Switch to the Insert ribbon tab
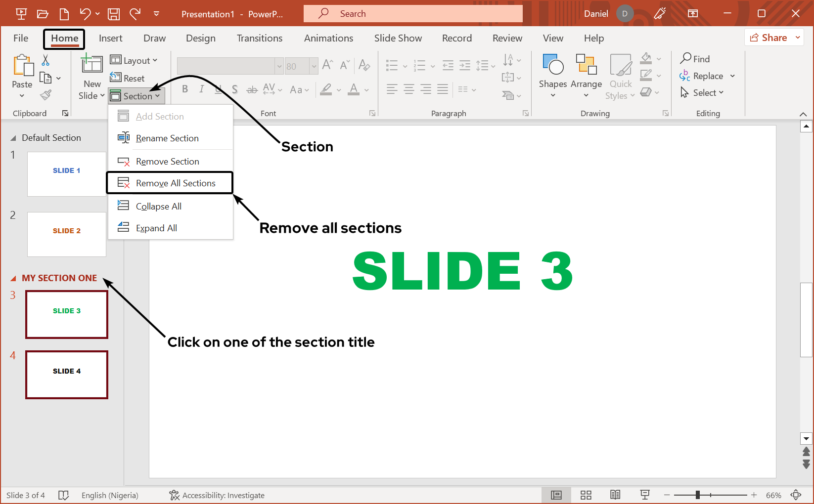 click(111, 38)
